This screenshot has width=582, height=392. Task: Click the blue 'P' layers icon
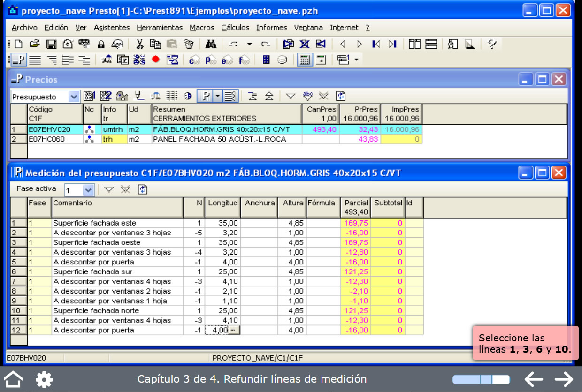pos(211,60)
